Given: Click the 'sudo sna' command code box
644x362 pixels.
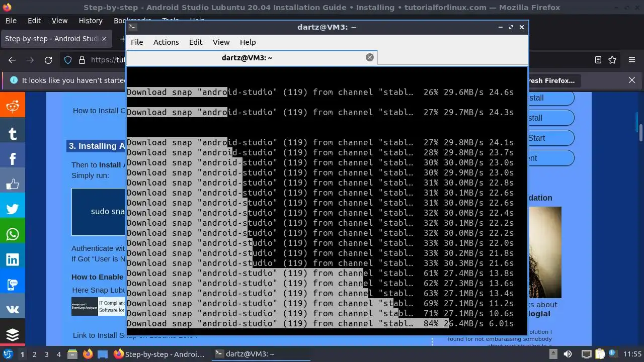Looking at the screenshot, I should click(99, 212).
